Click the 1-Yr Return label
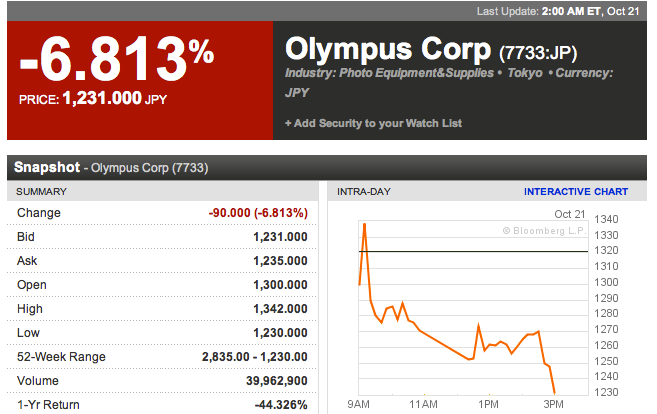 click(48, 405)
